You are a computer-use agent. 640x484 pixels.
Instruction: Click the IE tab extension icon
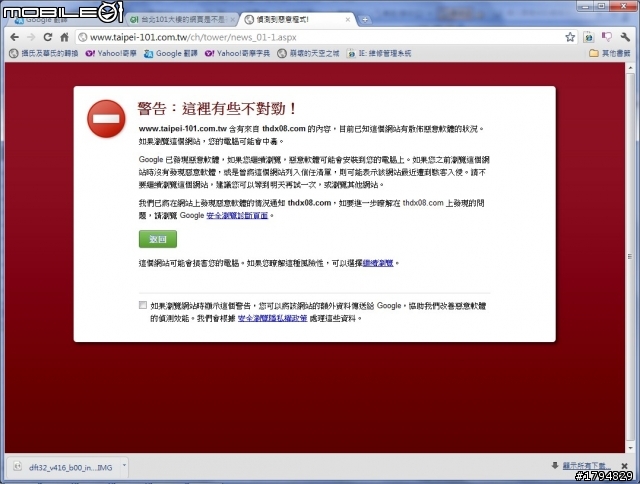(x=589, y=37)
